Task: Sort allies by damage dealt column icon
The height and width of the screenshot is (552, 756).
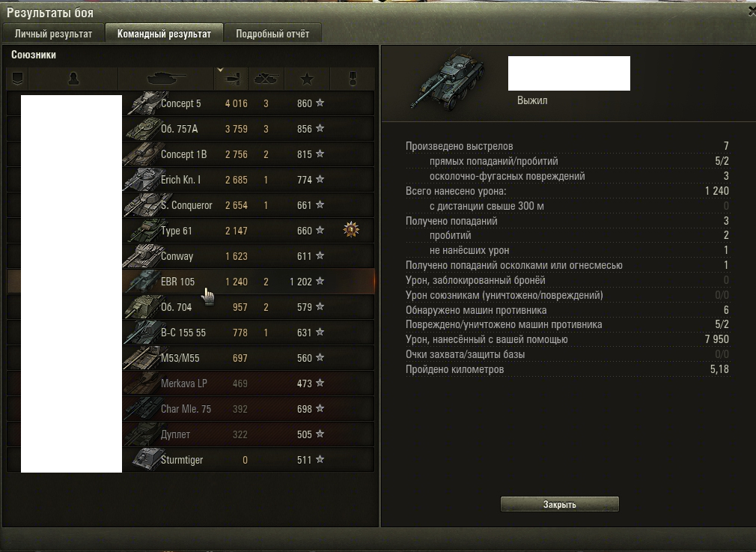Action: click(232, 79)
